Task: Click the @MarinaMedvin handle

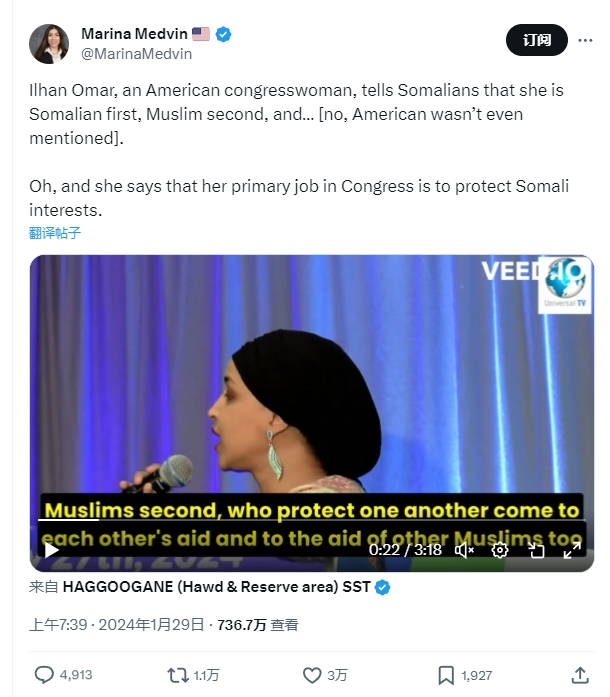Action: [x=136, y=54]
